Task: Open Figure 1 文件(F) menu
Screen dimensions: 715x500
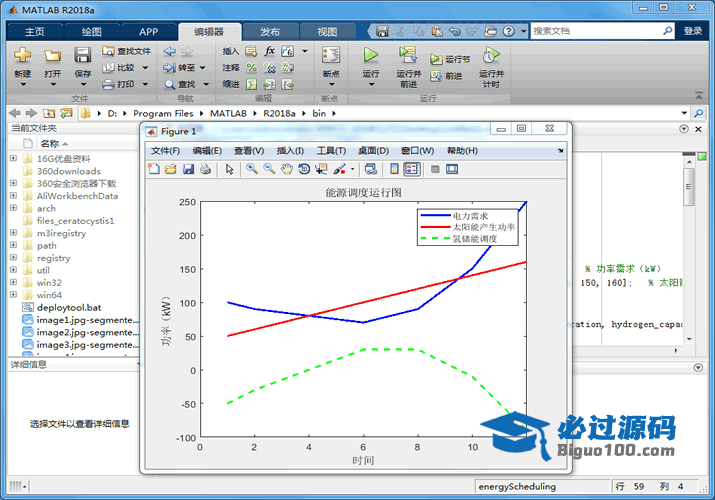Action: click(166, 150)
